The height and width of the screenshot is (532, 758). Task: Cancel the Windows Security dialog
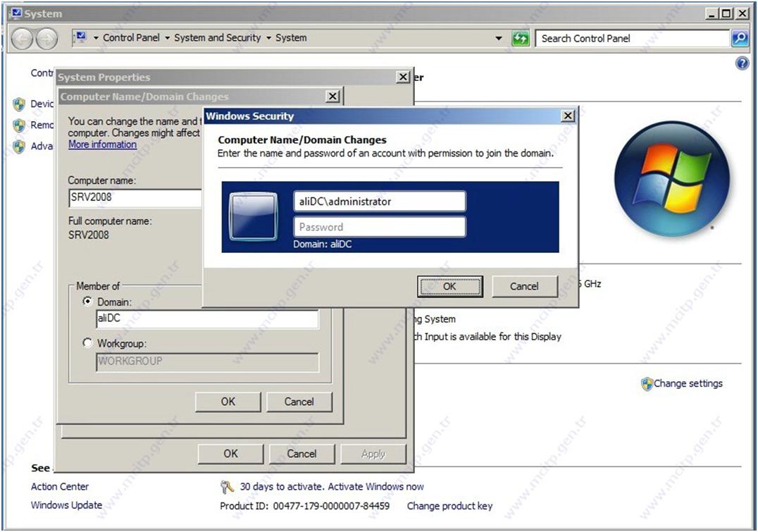(x=525, y=286)
